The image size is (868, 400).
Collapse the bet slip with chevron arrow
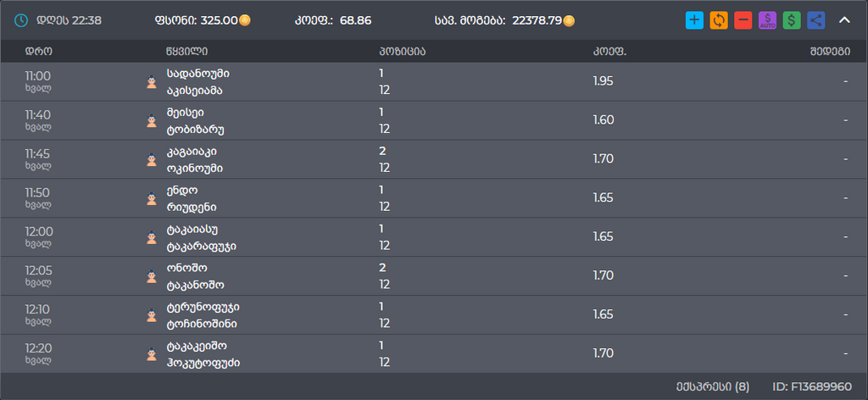pyautogui.click(x=844, y=20)
